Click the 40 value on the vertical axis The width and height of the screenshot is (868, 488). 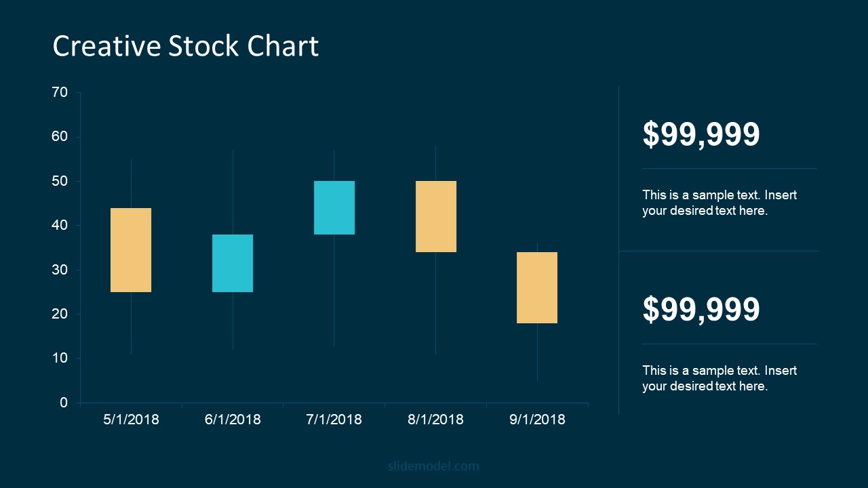60,225
